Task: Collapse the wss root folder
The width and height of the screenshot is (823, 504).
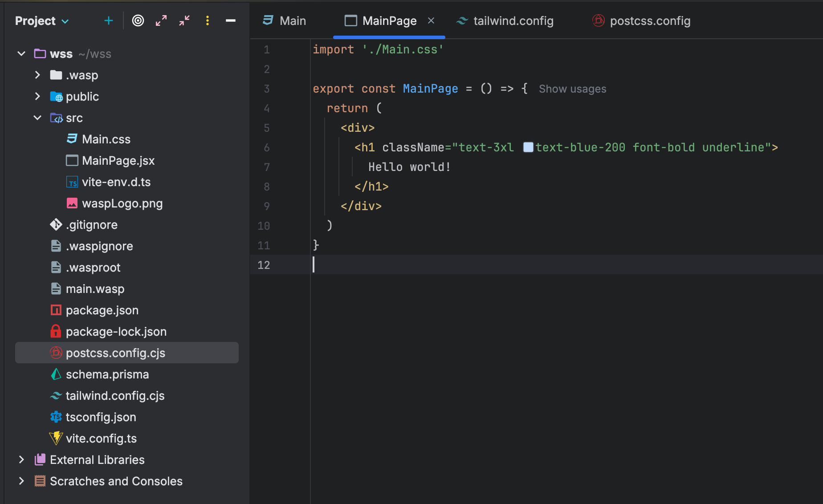Action: [21, 54]
